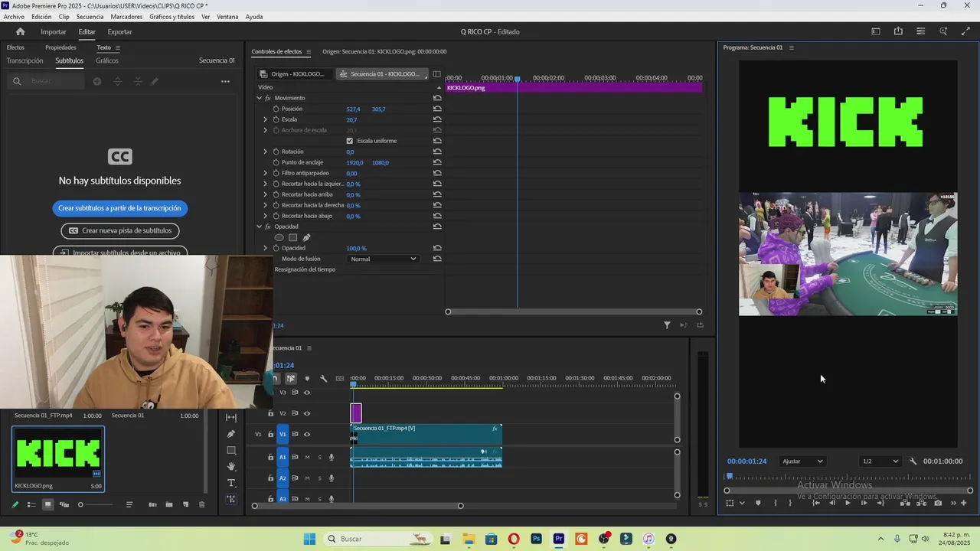Toggle lock on track V2

tap(270, 413)
